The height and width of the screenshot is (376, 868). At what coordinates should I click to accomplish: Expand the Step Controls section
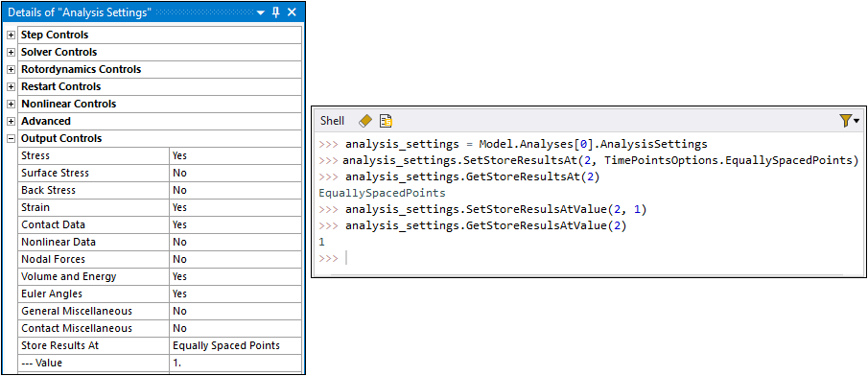pos(11,35)
